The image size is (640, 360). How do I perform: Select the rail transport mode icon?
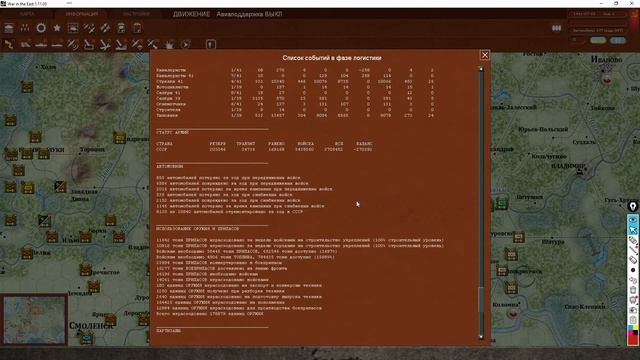click(25, 44)
